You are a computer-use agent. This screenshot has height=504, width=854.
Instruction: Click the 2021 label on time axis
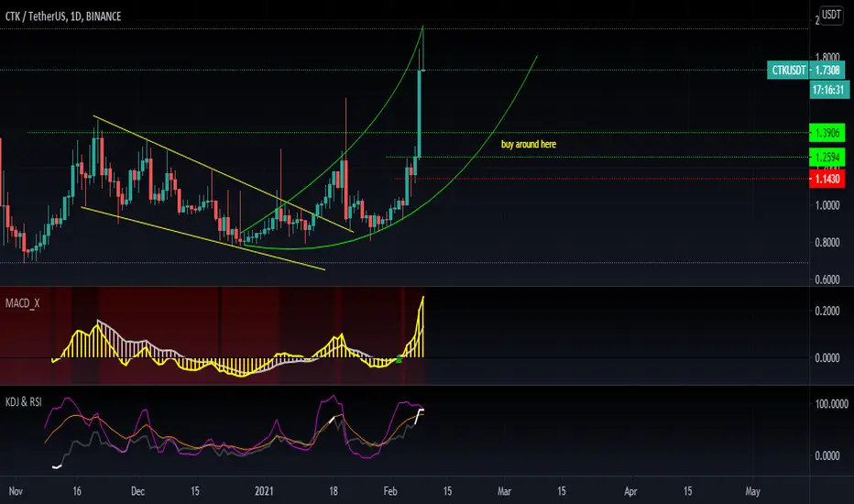pos(264,491)
